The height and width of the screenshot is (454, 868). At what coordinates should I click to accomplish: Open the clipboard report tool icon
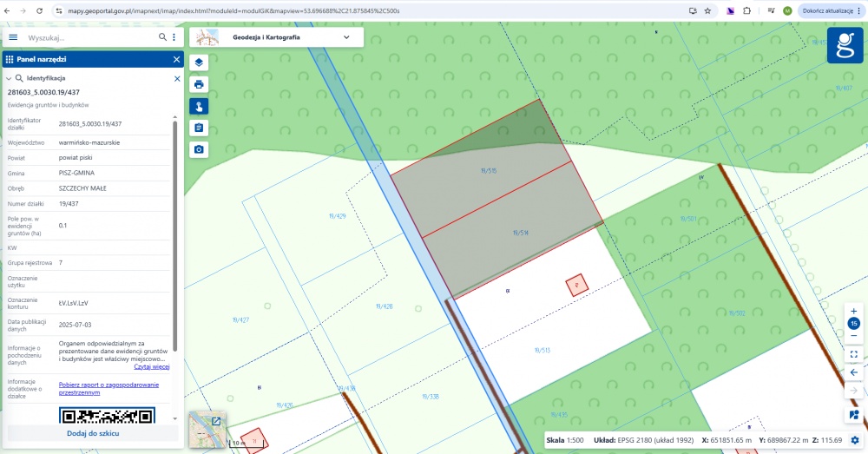click(199, 128)
